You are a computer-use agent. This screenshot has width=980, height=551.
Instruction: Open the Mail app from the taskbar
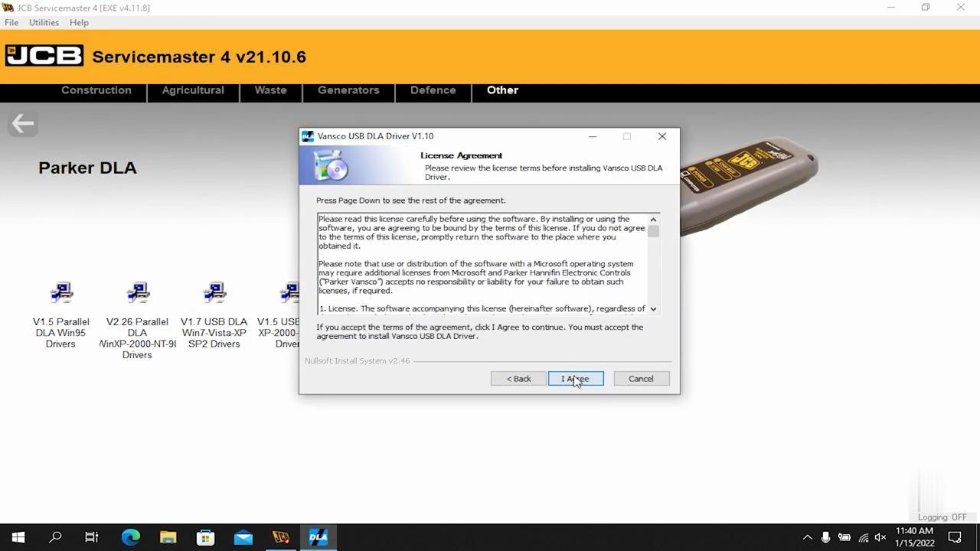click(243, 537)
